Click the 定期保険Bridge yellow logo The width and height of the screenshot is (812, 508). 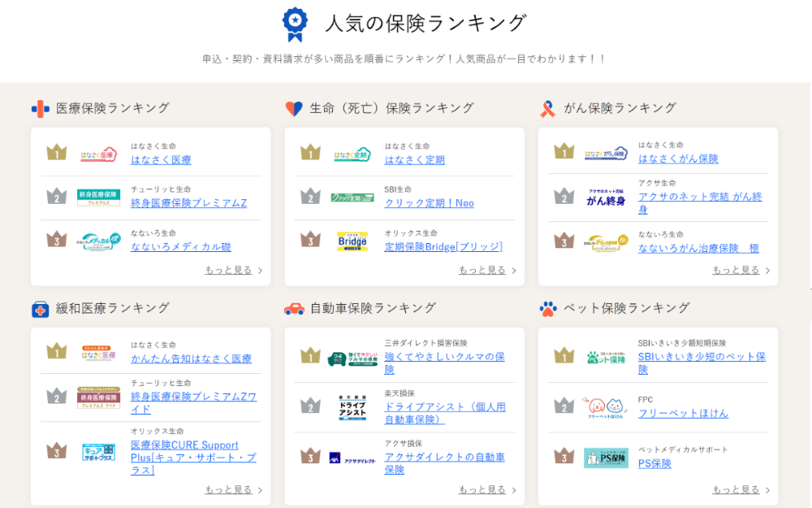click(x=352, y=241)
